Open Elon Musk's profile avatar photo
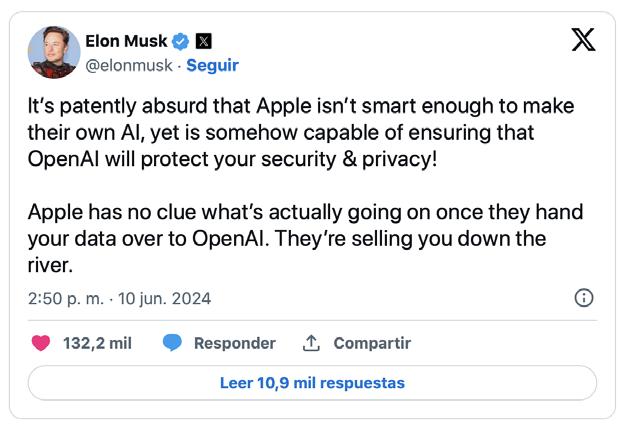Viewport: 626px width, 429px height. [54, 52]
